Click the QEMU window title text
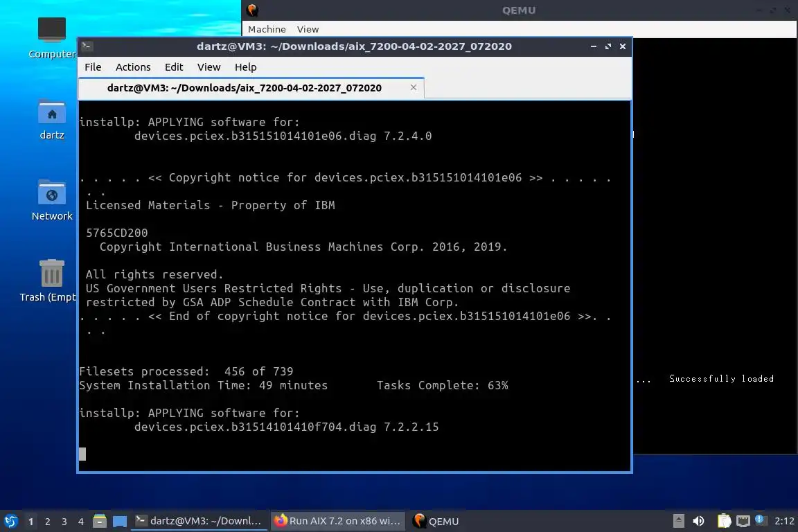This screenshot has height=532, width=798. (519, 10)
